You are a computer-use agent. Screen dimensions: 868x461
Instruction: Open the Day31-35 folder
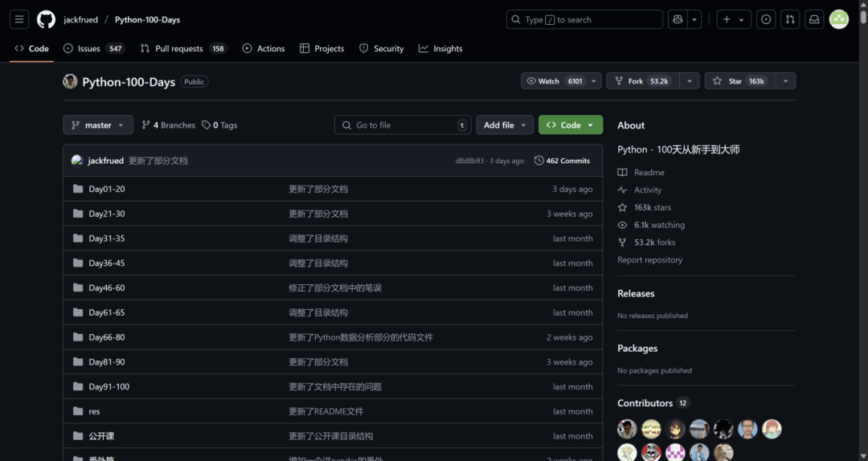pyautogui.click(x=107, y=239)
